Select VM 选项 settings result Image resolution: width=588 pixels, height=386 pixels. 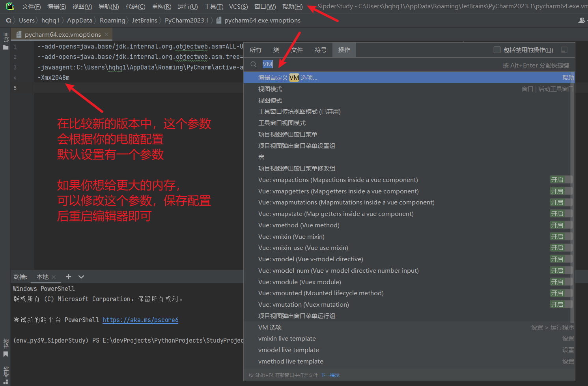point(409,327)
